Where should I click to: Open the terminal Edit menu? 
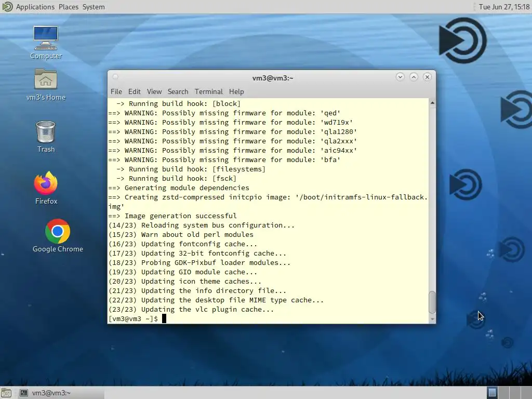coord(134,91)
